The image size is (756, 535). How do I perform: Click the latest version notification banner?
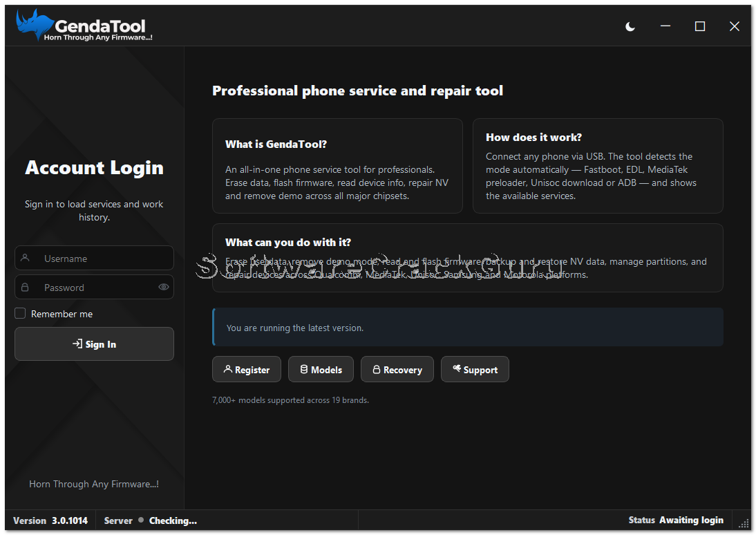pyautogui.click(x=468, y=327)
